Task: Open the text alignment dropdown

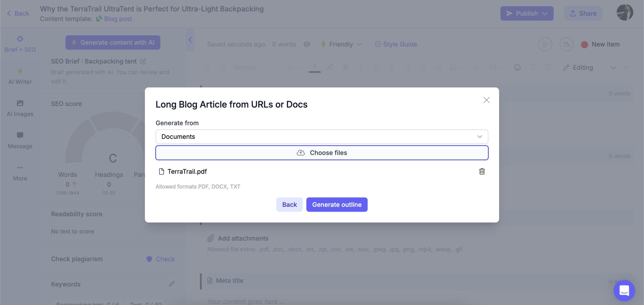Action: coord(294,67)
